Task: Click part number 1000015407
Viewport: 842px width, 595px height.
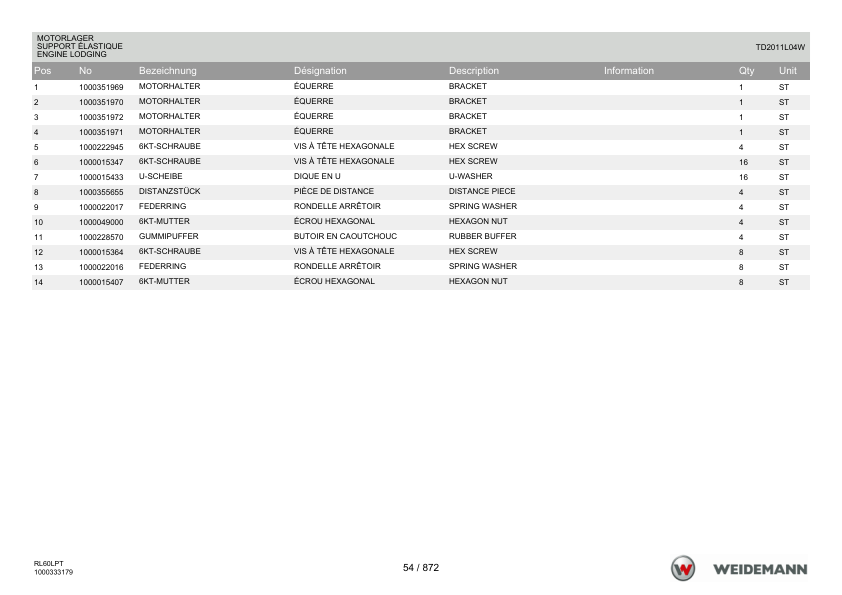Action: [x=101, y=282]
